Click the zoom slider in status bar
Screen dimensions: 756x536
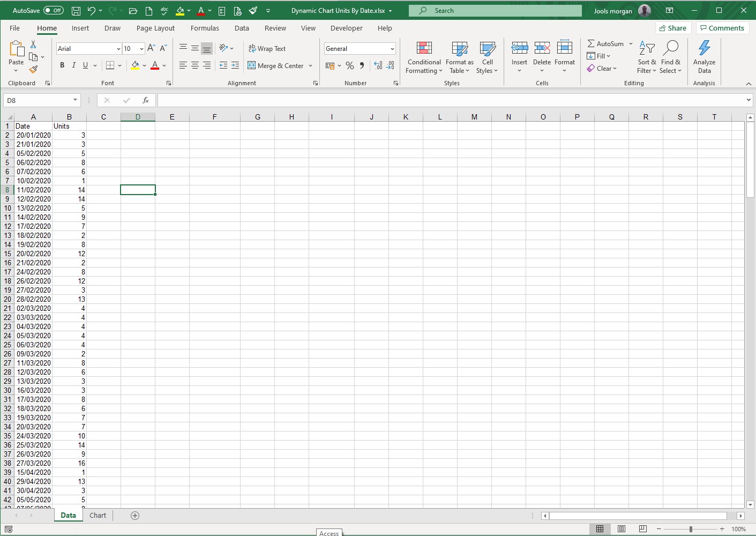pos(691,529)
